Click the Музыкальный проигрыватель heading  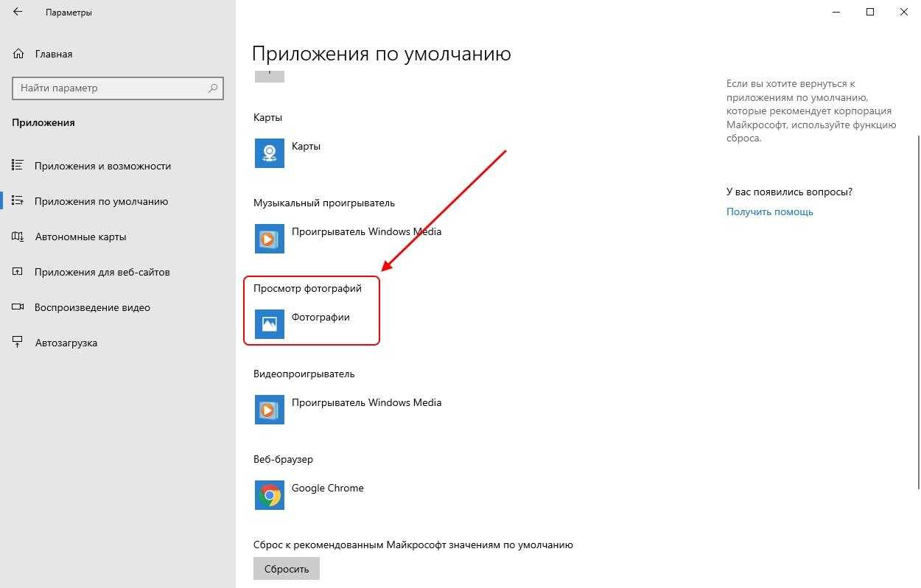point(324,203)
